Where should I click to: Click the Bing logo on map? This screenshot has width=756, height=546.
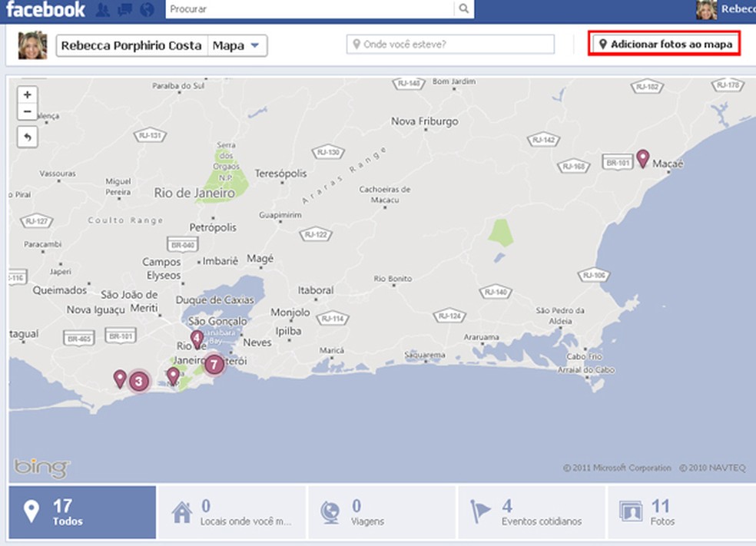click(x=41, y=468)
